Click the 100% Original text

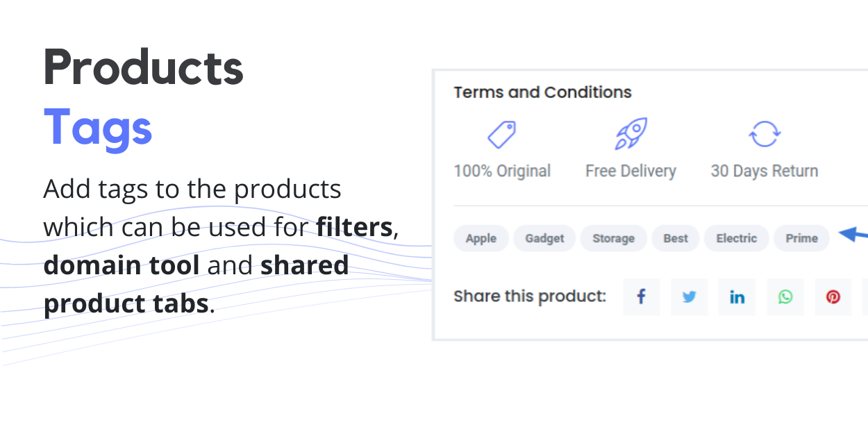click(502, 171)
